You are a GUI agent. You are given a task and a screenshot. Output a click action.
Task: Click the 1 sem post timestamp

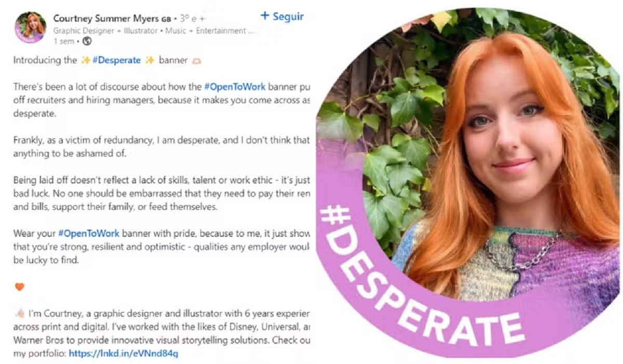click(x=63, y=41)
